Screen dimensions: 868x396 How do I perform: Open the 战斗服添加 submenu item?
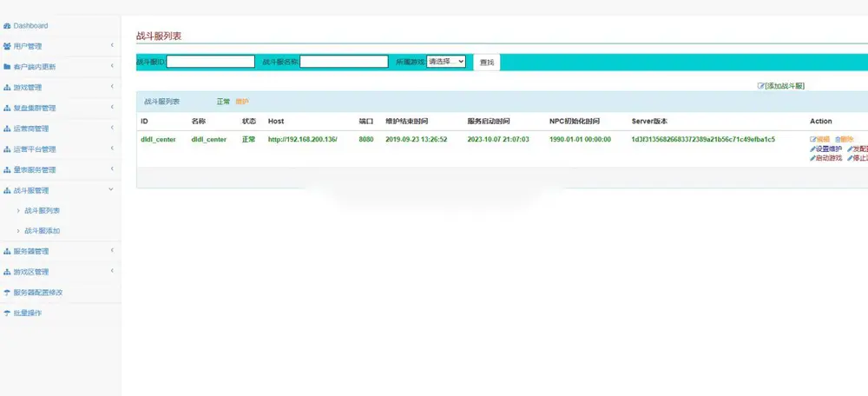(42, 231)
